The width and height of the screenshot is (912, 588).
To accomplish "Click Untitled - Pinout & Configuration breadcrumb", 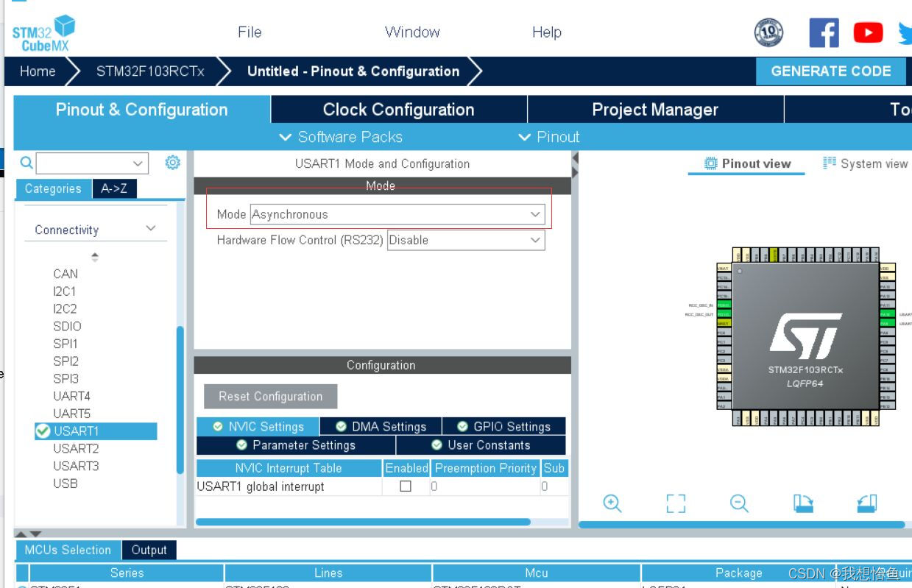I will click(x=353, y=71).
